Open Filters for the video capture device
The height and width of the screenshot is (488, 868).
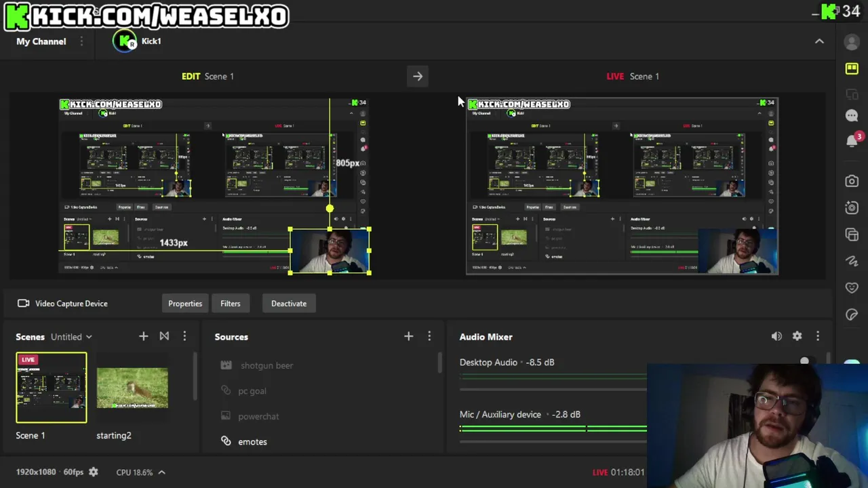tap(230, 304)
